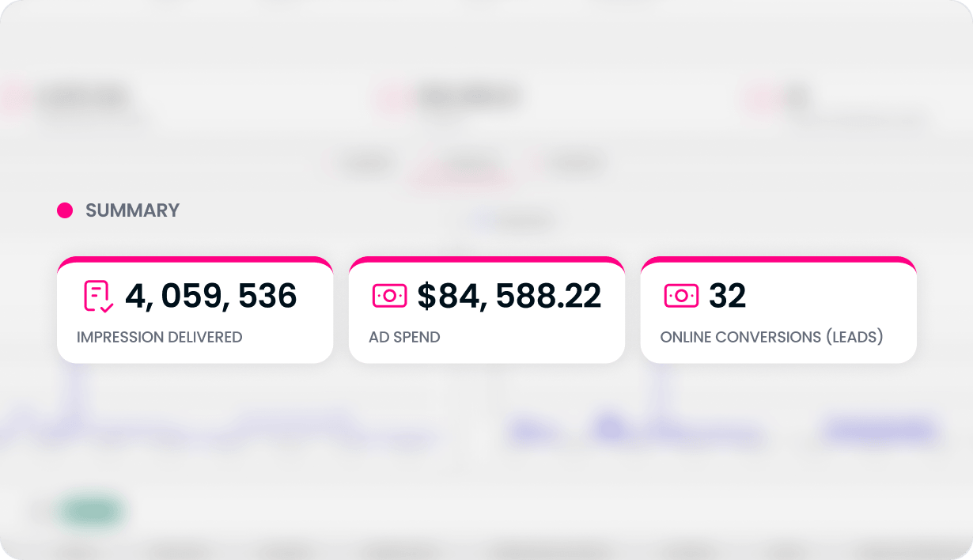Click the ONLINE CONVERSIONS (LEADS) label
973x560 pixels.
[771, 337]
